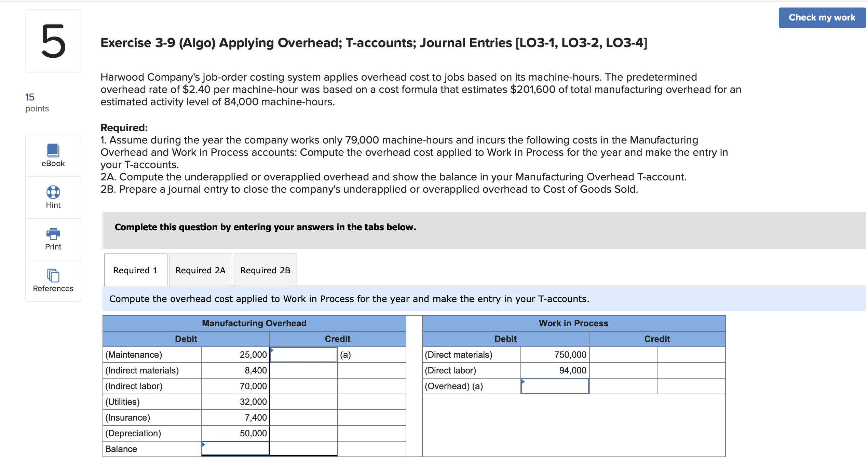Viewport: 868px width, 464px height.
Task: Open the References documents icon
Action: coord(53,276)
